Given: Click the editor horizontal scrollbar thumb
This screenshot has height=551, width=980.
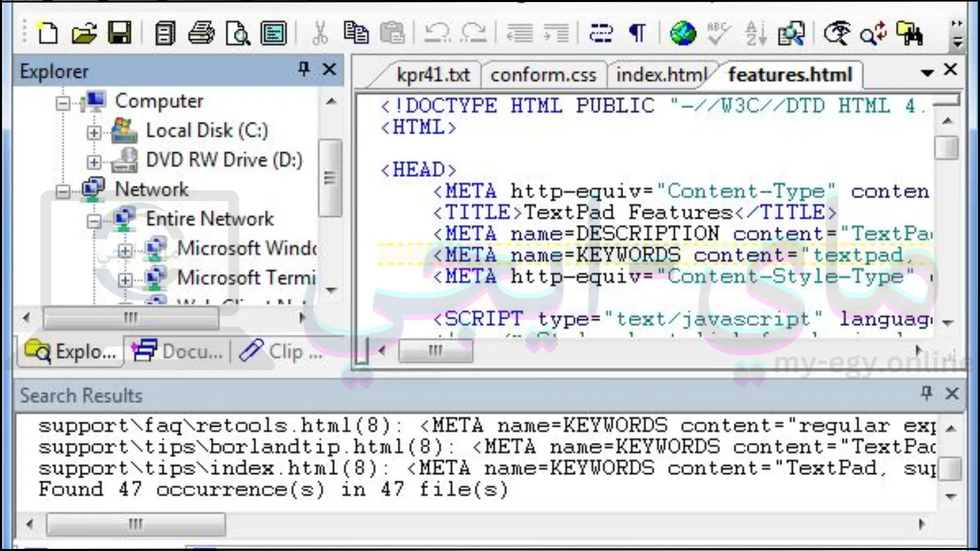Looking at the screenshot, I should tap(435, 351).
